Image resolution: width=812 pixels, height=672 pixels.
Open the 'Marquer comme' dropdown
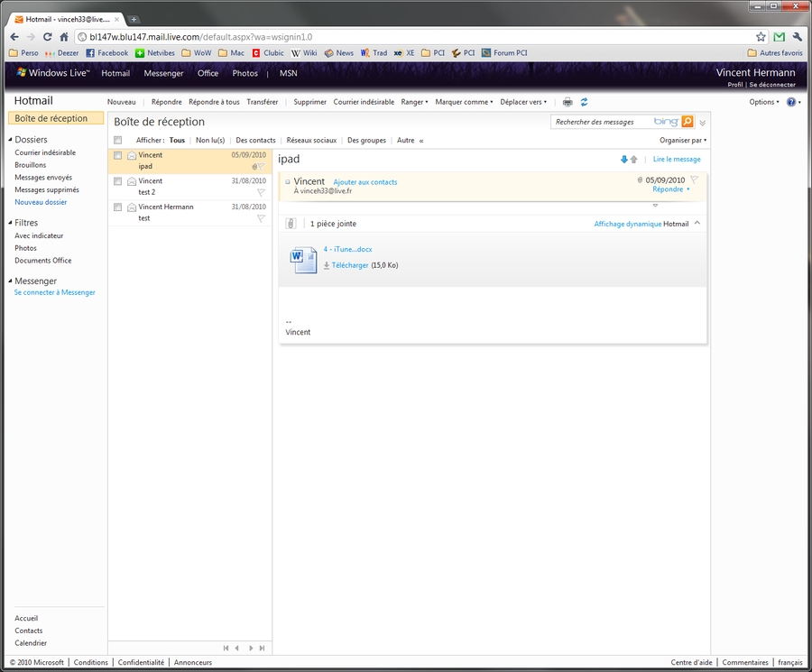463,102
